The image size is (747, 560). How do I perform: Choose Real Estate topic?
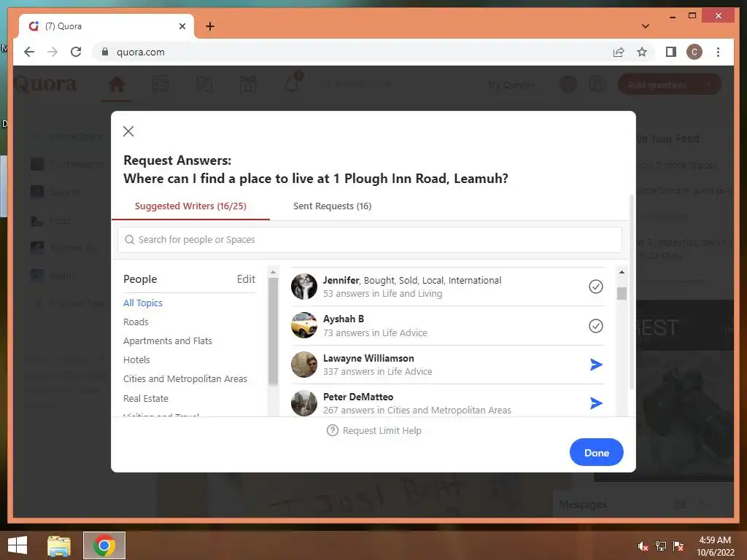tap(146, 399)
